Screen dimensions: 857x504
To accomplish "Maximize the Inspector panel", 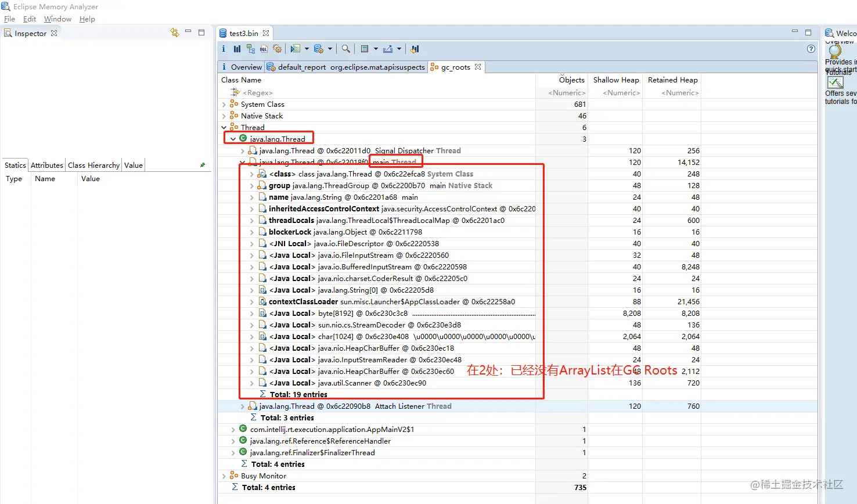I will tap(201, 33).
